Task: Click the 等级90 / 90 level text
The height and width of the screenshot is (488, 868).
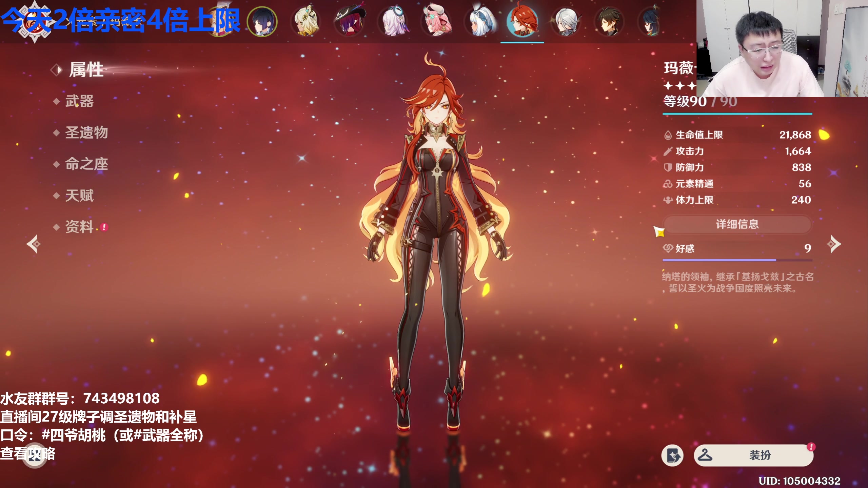Action: coord(700,101)
